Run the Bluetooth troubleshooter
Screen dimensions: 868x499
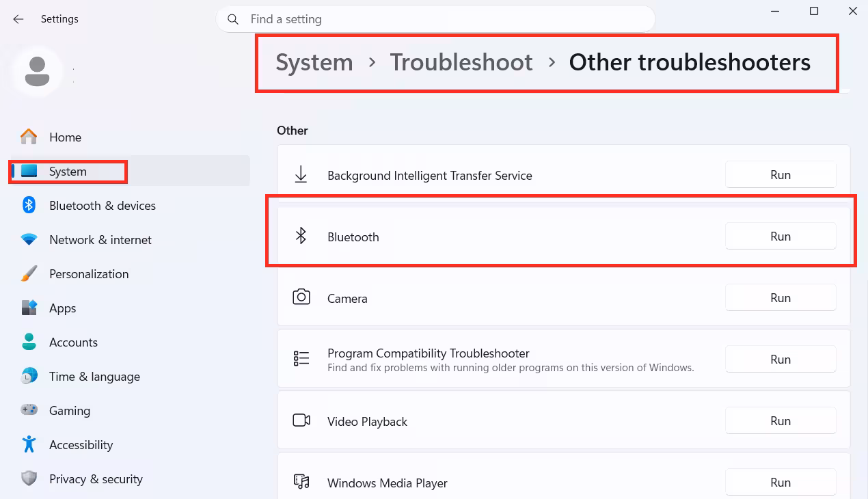(781, 237)
